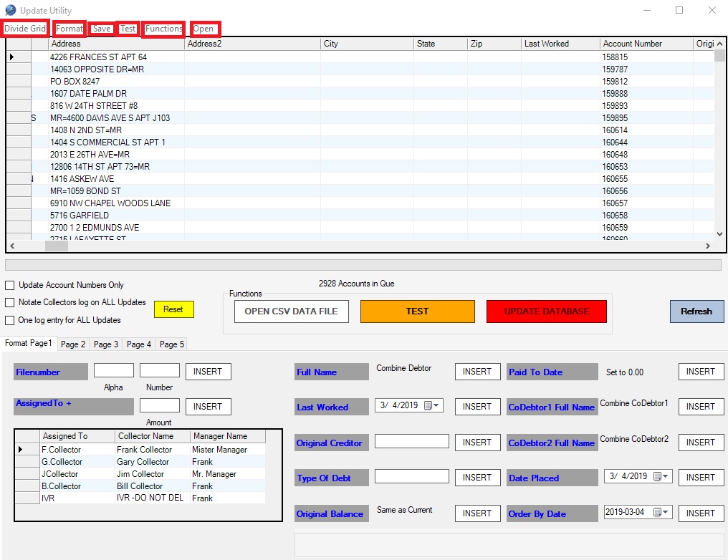Click INSERT for Type Of Debt
This screenshot has width=728, height=560.
(477, 478)
